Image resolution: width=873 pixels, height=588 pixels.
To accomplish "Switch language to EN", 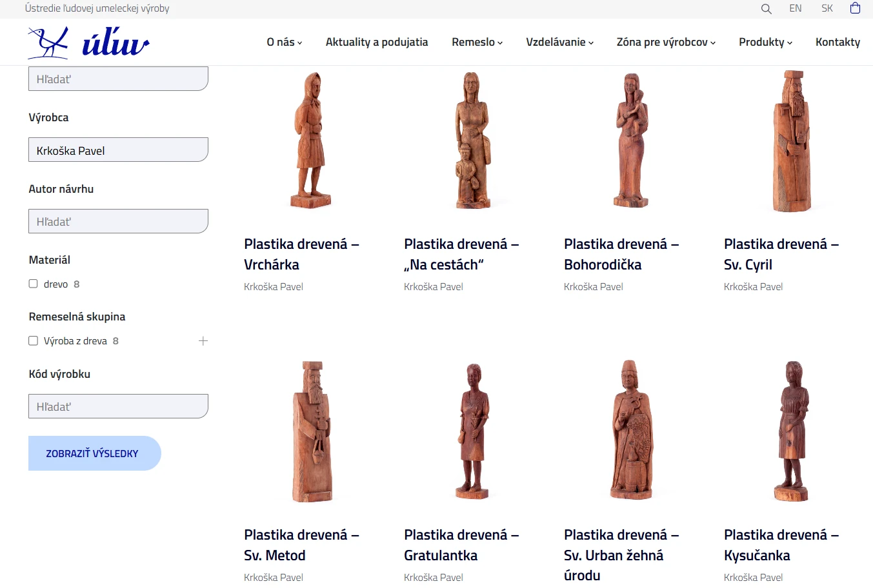I will [796, 8].
